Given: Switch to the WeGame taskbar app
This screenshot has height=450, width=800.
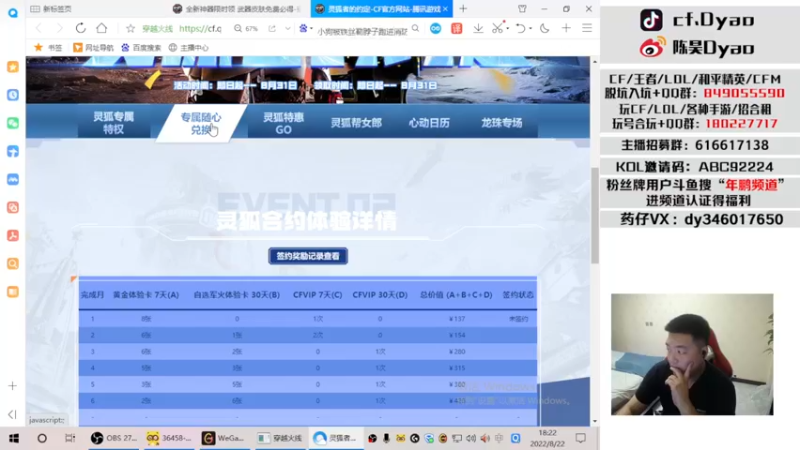Looking at the screenshot, I should pos(224,438).
